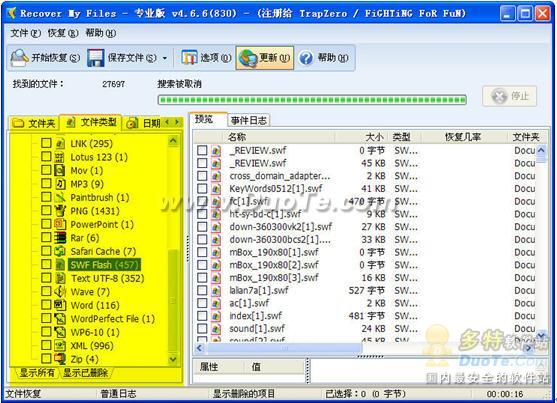This screenshot has width=557, height=403.
Task: Check the PNG (1431) checkbox
Action: (46, 210)
